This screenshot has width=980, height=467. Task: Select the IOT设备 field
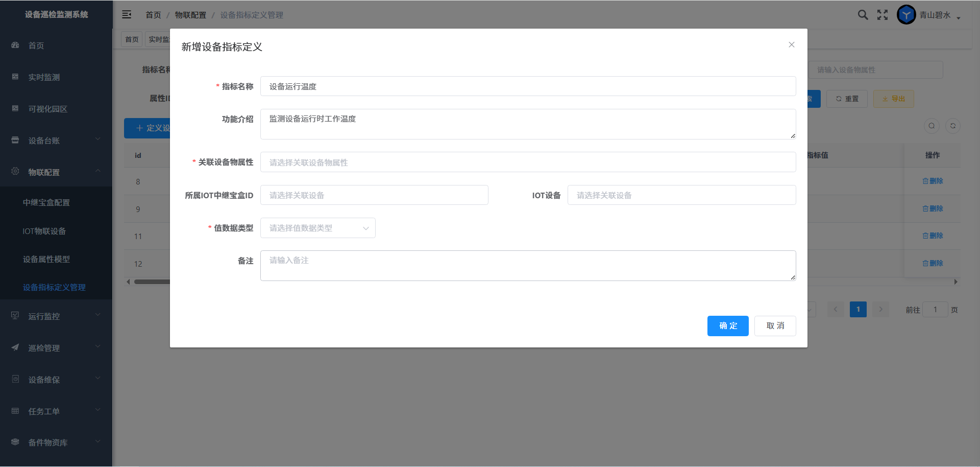[x=681, y=195]
